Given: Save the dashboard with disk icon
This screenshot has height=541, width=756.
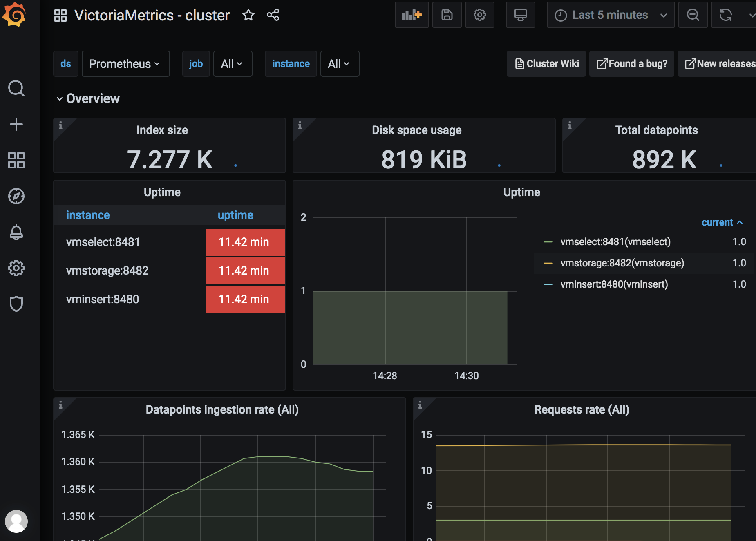Looking at the screenshot, I should coord(447,15).
